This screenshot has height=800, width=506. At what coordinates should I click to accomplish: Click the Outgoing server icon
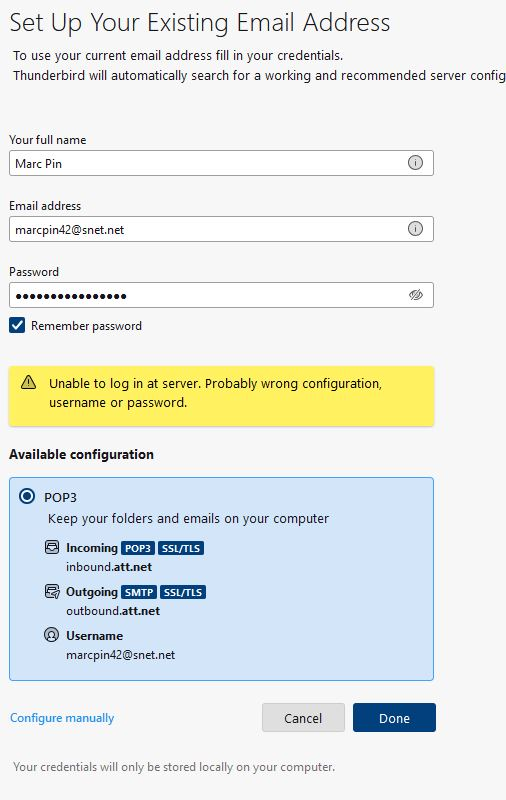pos(52,592)
